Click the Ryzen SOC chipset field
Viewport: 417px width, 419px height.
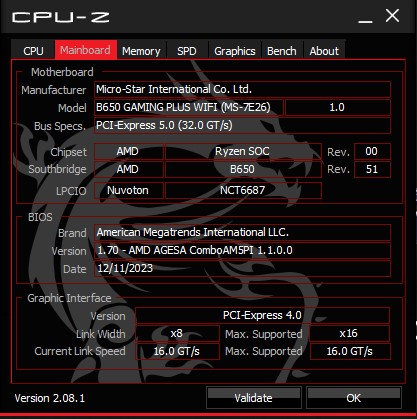coord(243,151)
